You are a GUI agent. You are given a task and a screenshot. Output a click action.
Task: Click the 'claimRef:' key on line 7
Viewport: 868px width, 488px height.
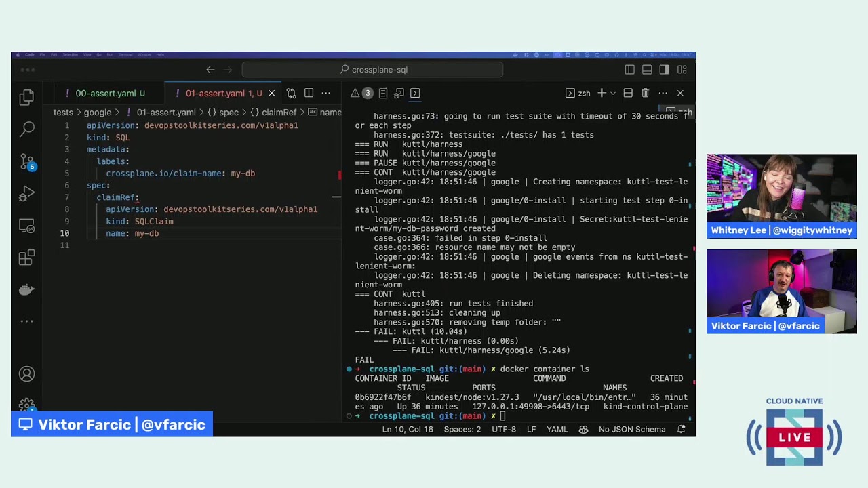click(117, 197)
